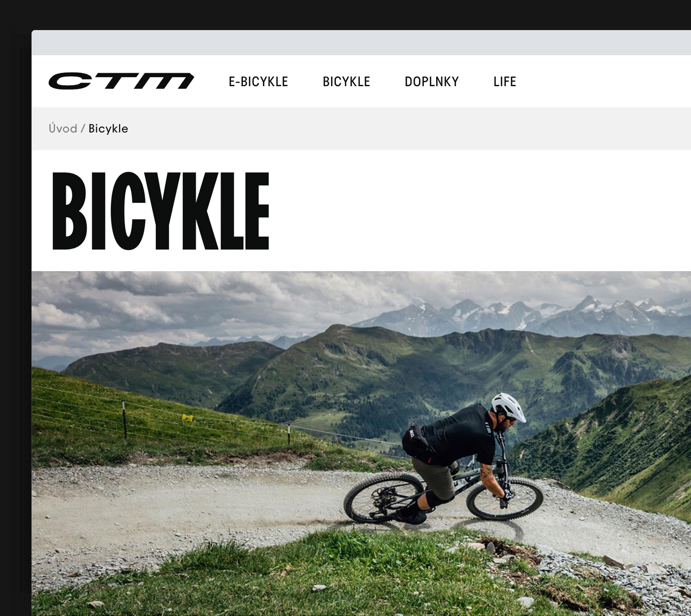Click the bike's rear wheel in photo
Viewport: 691px width, 616px height.
pos(383,497)
